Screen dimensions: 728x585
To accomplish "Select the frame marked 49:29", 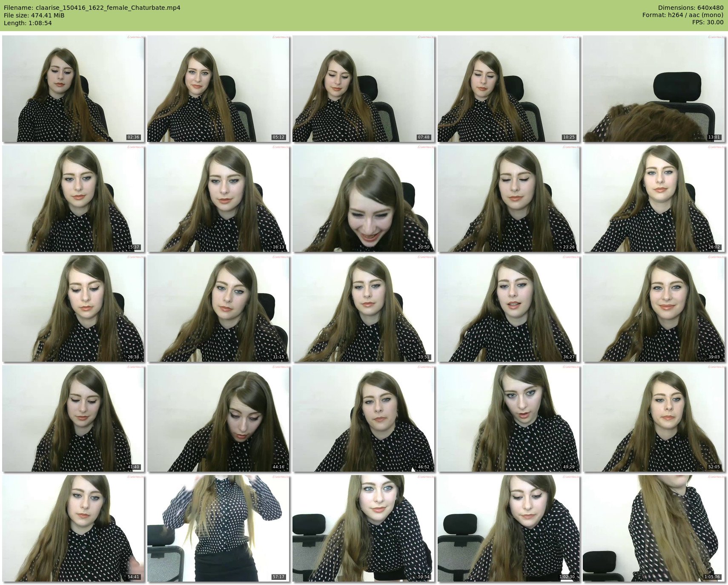I will point(509,418).
